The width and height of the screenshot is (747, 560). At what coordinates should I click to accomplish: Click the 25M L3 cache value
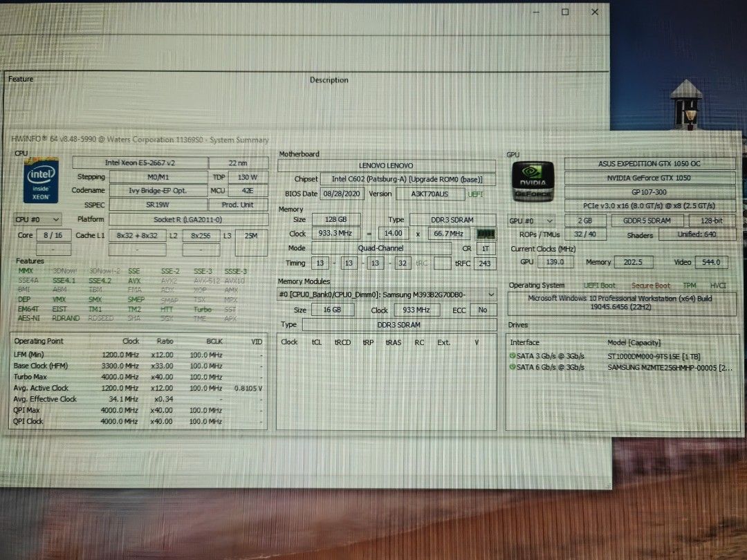coord(251,243)
